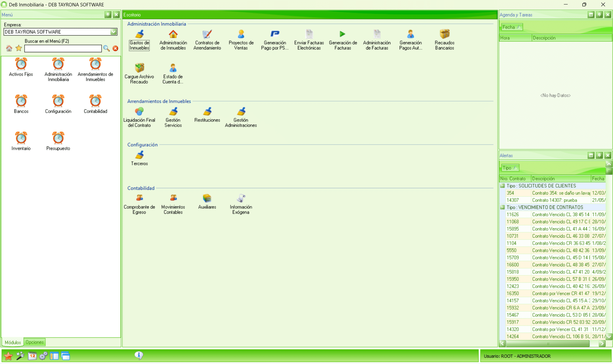This screenshot has width=613, height=364.
Task: Switch to the Opciones tab
Action: [x=34, y=342]
